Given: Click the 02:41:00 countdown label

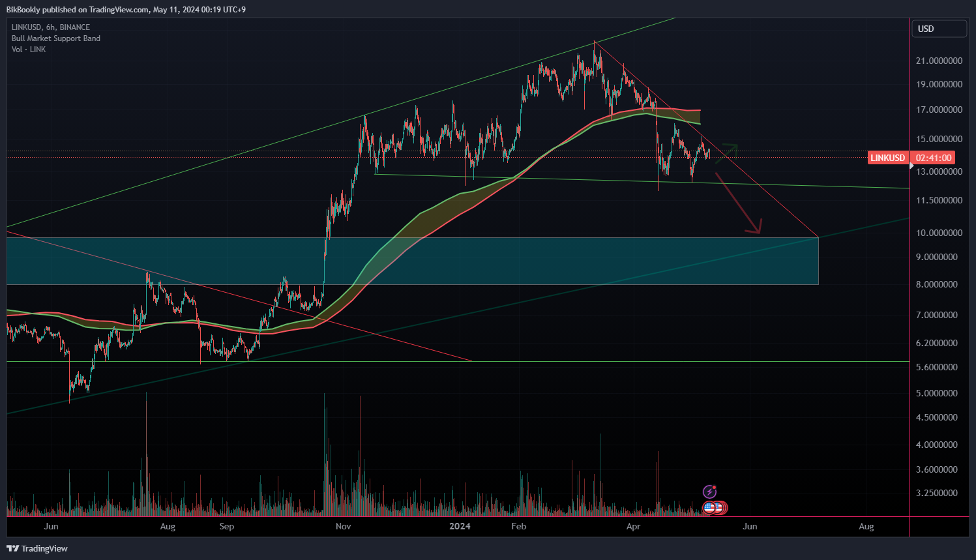Looking at the screenshot, I should 934,158.
